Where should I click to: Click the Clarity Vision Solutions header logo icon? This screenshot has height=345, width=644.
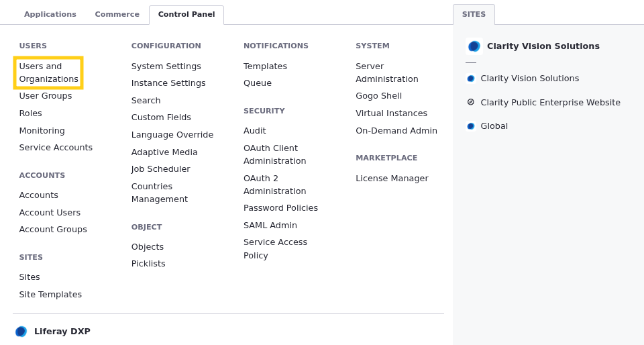coord(474,46)
